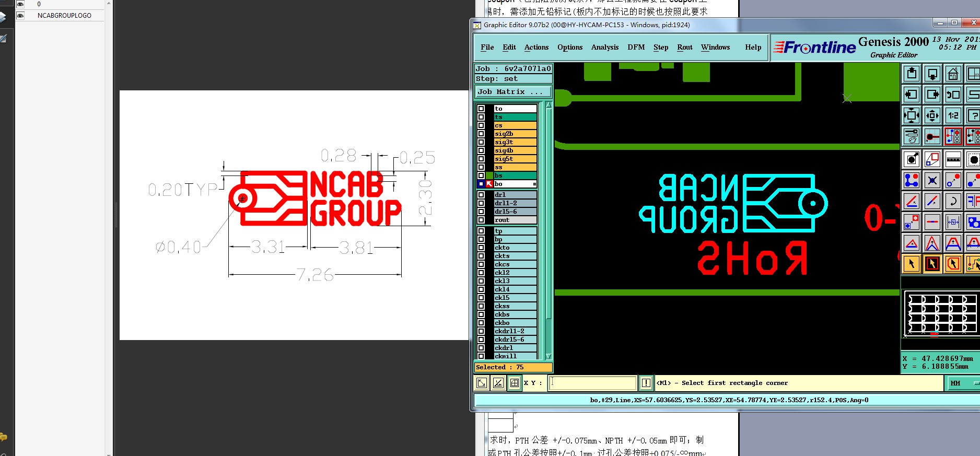Image resolution: width=980 pixels, height=456 pixels.
Task: Select the bo layer row
Action: click(515, 184)
